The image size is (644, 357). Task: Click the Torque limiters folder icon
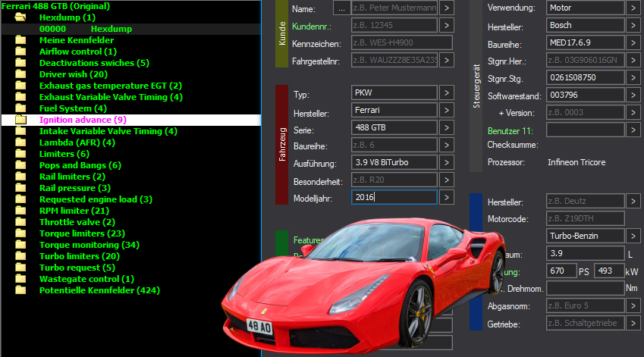pos(20,233)
